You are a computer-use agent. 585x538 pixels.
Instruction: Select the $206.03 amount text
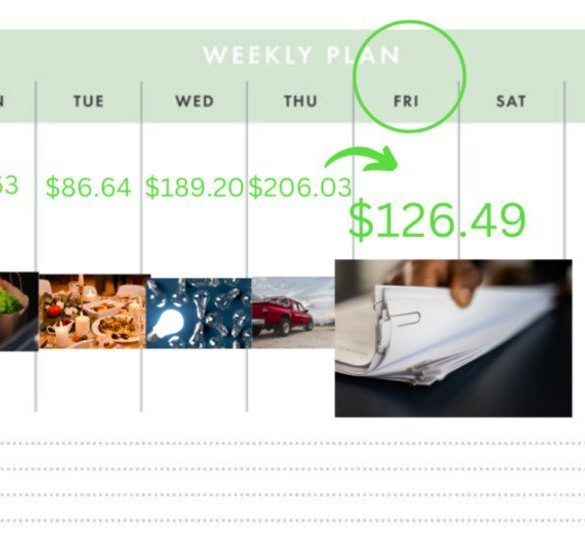pos(300,187)
